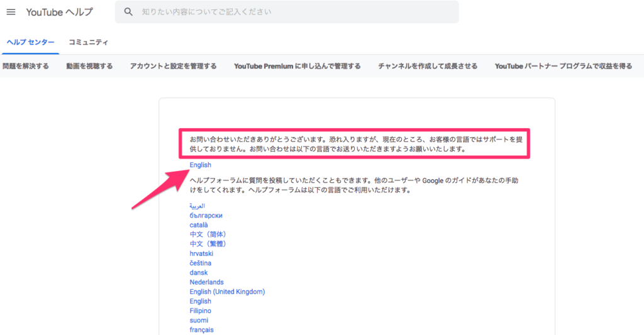Select the čeština forum link
This screenshot has height=335, width=644.
pos(201,263)
